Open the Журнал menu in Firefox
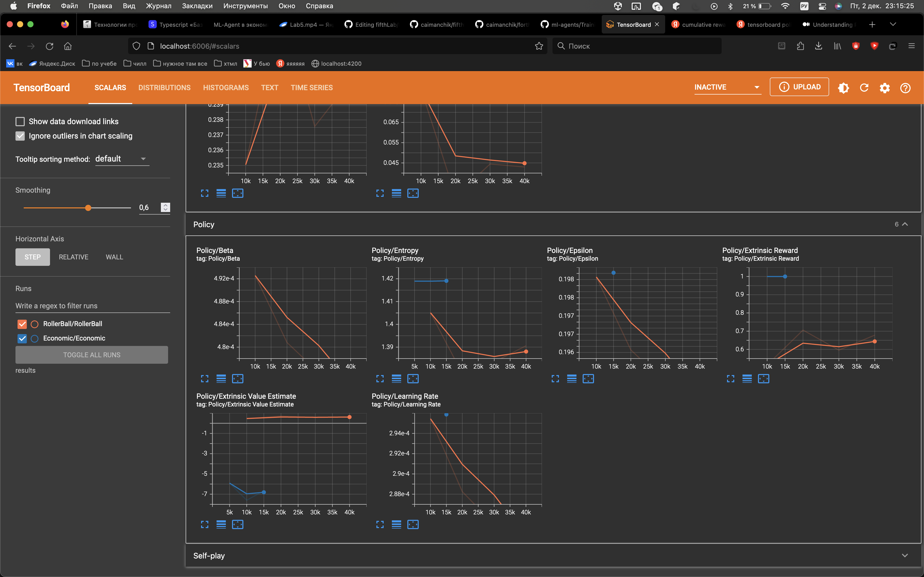Screen dimensions: 924x577 pyautogui.click(x=159, y=6)
